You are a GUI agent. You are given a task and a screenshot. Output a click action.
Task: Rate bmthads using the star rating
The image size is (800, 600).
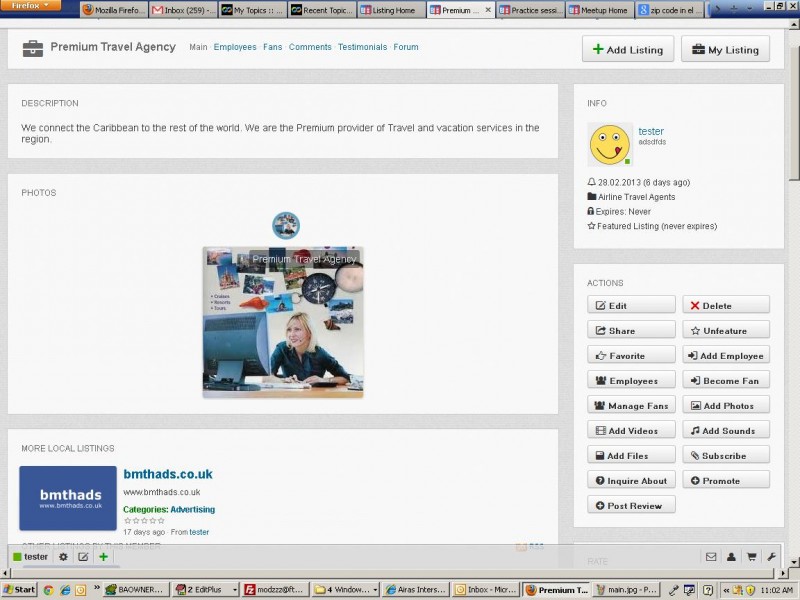coord(144,520)
